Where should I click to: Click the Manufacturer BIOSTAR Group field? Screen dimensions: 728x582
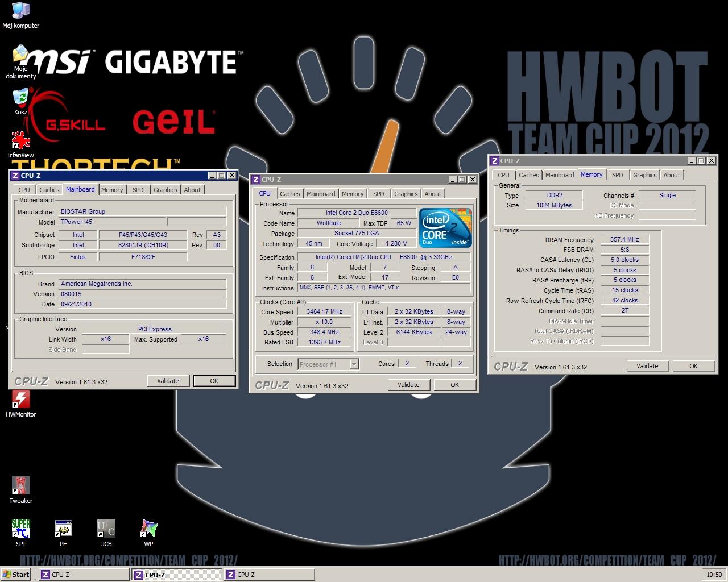click(143, 212)
